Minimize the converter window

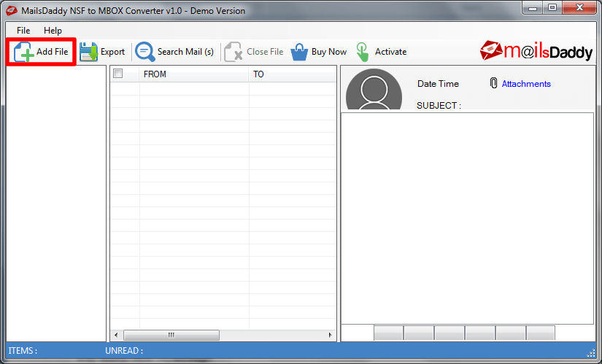[x=533, y=8]
